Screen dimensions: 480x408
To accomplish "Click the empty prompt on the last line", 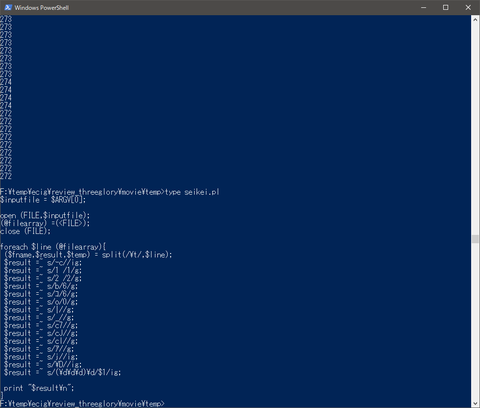I will click(82, 404).
